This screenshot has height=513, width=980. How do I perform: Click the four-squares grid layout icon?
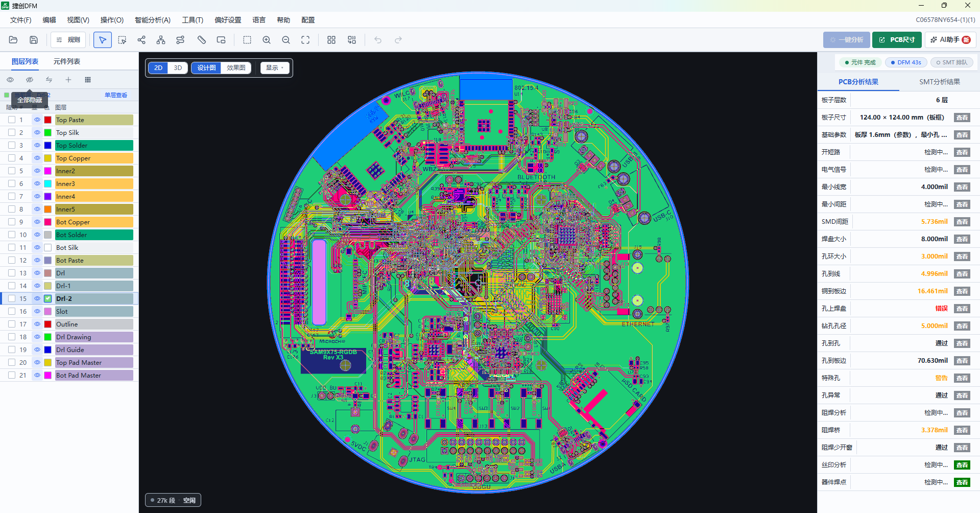(x=331, y=40)
